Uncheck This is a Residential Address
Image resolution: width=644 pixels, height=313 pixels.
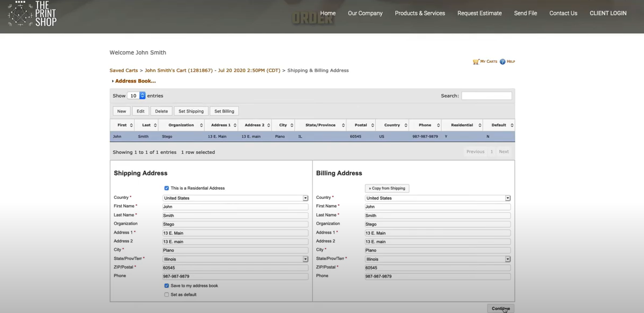(x=166, y=188)
